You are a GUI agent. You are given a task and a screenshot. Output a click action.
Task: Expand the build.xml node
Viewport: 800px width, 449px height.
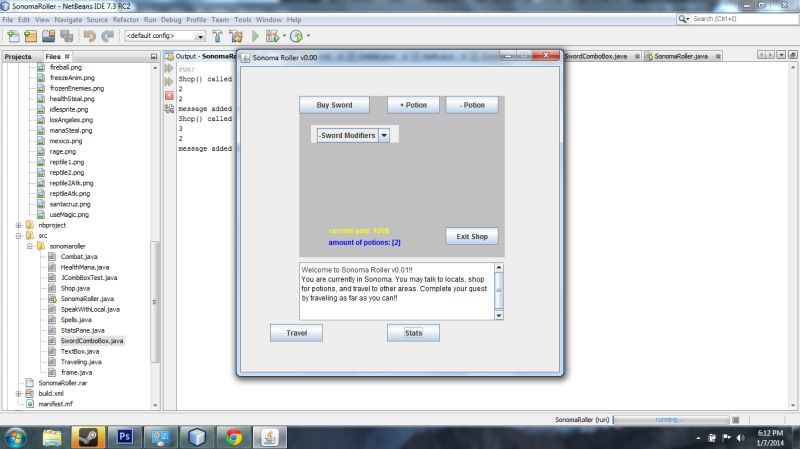point(18,393)
